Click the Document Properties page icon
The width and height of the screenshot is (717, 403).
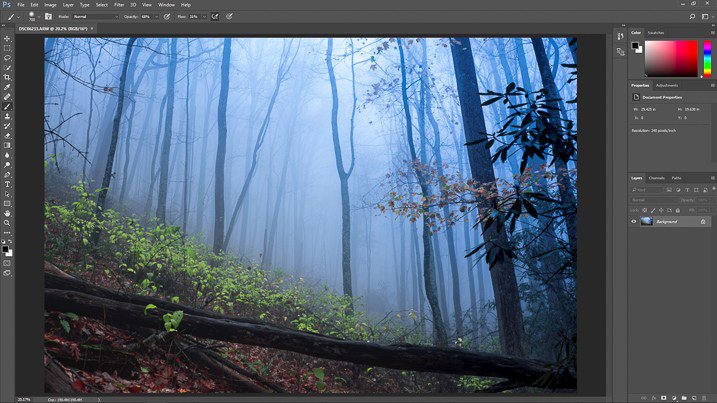(636, 97)
